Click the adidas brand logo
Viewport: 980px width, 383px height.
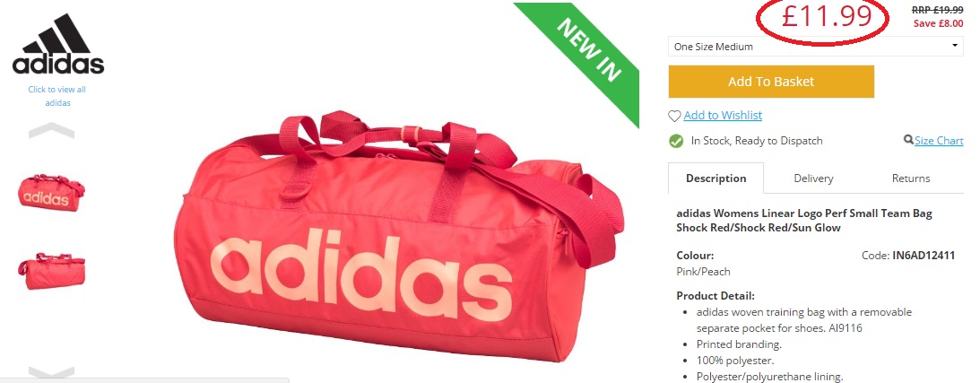58,44
